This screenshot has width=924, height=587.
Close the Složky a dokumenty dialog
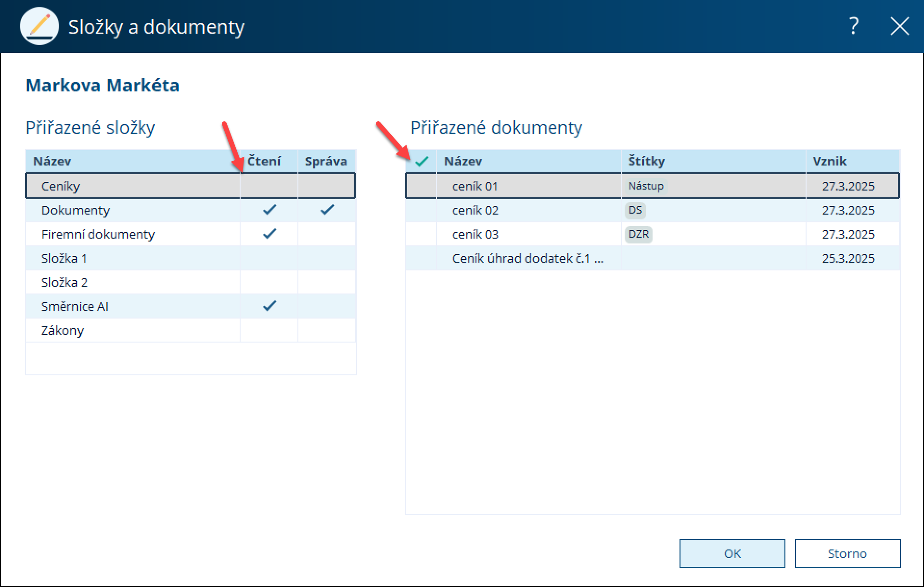pos(899,26)
